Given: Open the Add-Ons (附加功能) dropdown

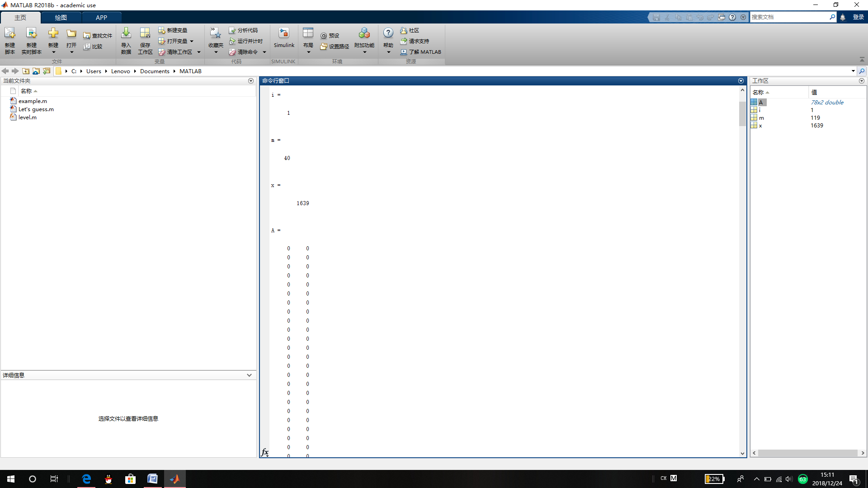Looking at the screenshot, I should tap(364, 52).
